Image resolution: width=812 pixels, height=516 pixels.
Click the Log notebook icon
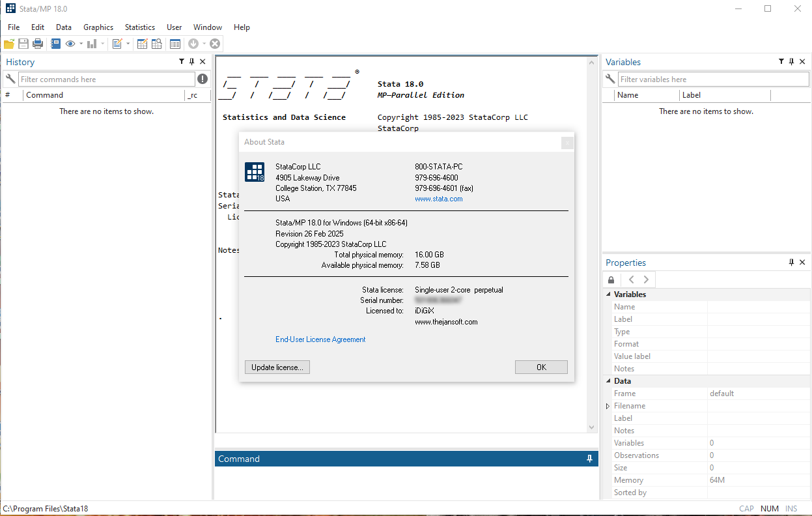pos(55,44)
